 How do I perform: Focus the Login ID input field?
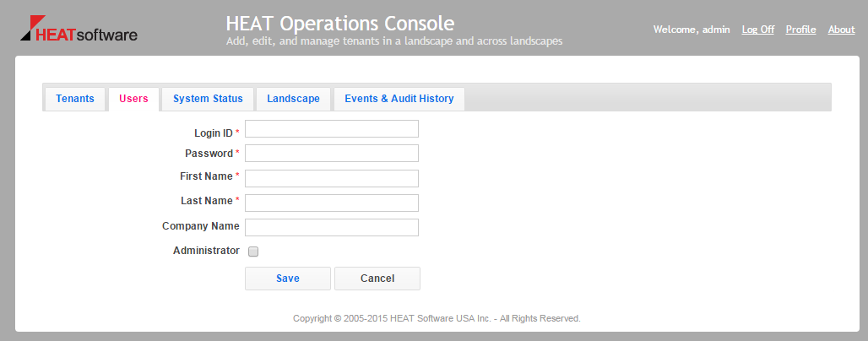[332, 129]
